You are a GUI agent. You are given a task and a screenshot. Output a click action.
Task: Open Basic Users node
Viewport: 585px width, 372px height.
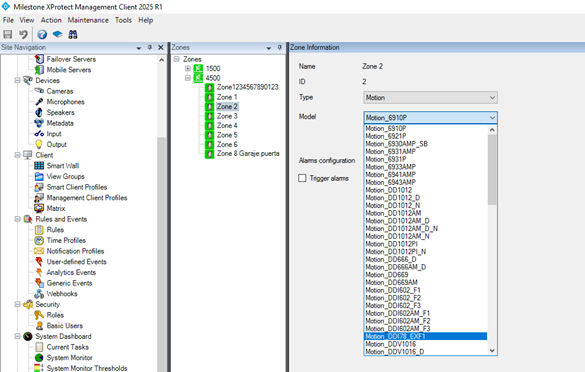click(x=65, y=326)
